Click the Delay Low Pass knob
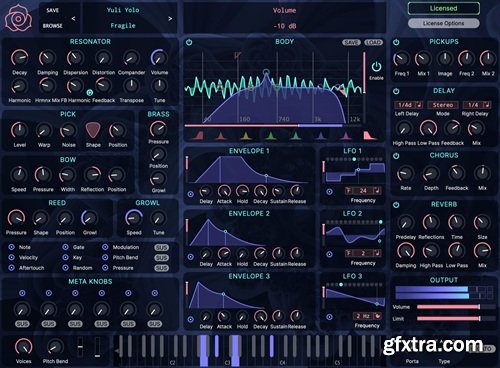 coord(428,128)
